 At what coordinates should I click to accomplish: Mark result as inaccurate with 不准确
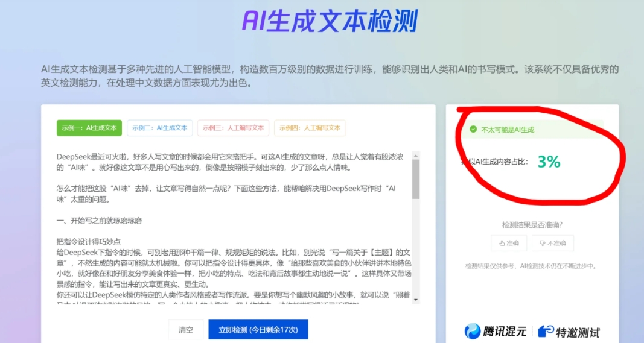click(553, 244)
